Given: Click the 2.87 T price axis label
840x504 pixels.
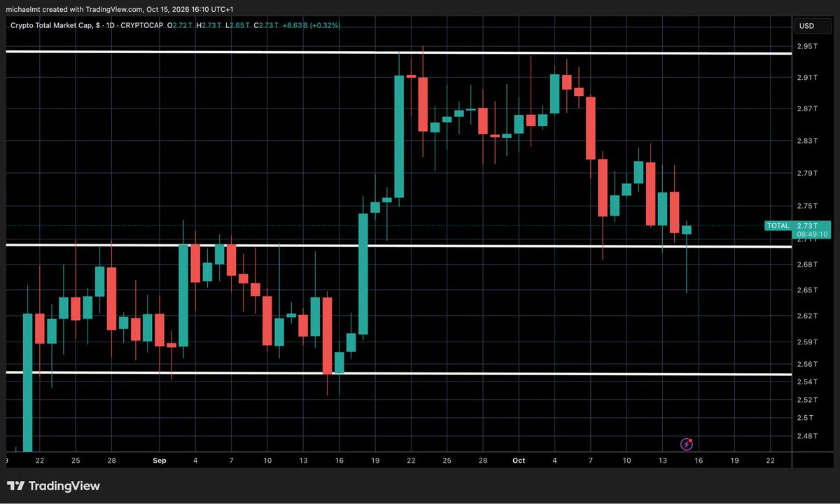Looking at the screenshot, I should (x=808, y=108).
